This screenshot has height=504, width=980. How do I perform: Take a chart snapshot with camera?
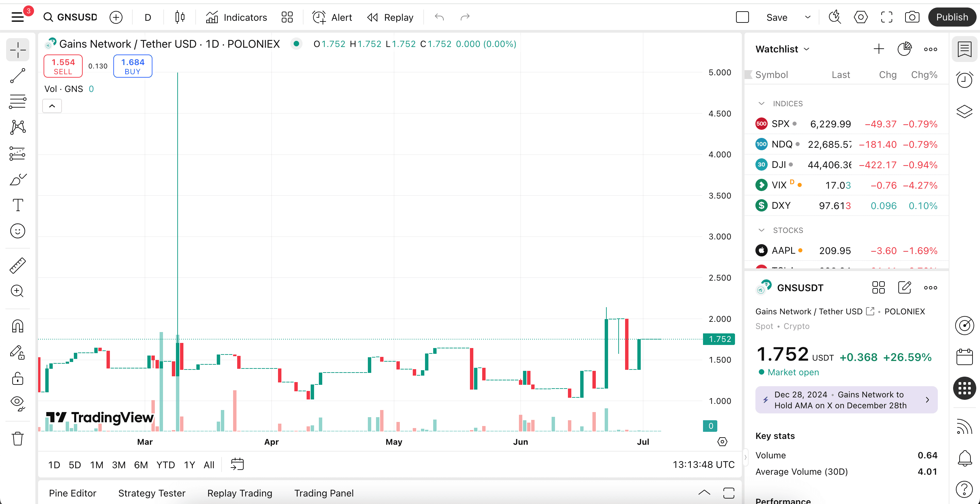point(912,17)
